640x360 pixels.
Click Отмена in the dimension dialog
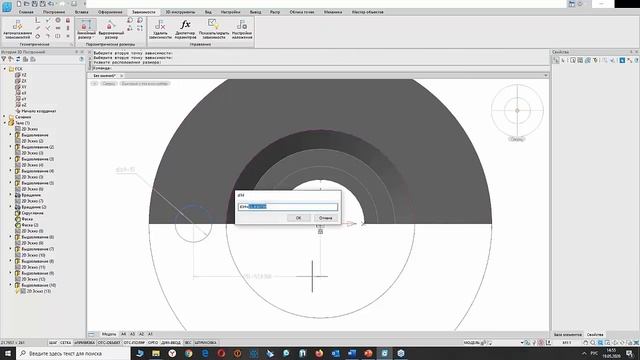coord(325,218)
